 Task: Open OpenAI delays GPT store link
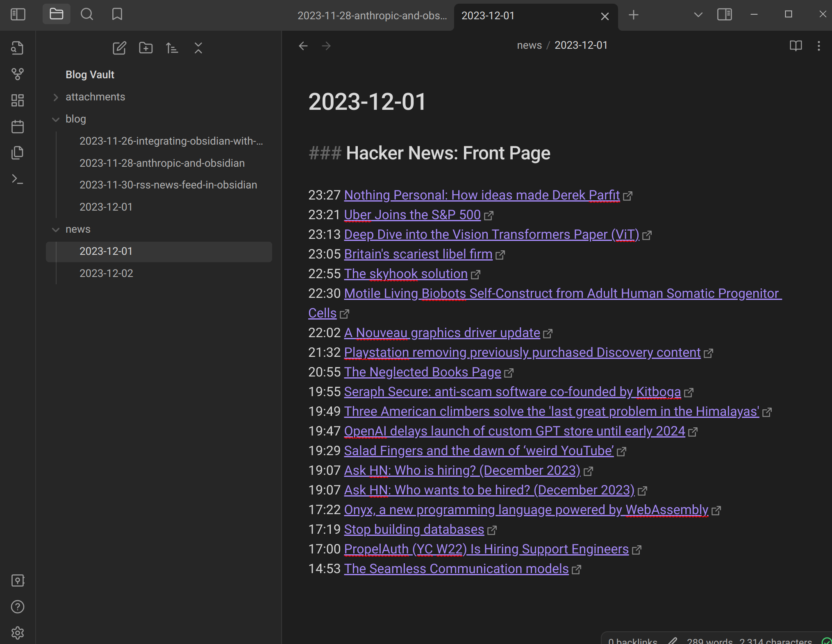(x=514, y=431)
